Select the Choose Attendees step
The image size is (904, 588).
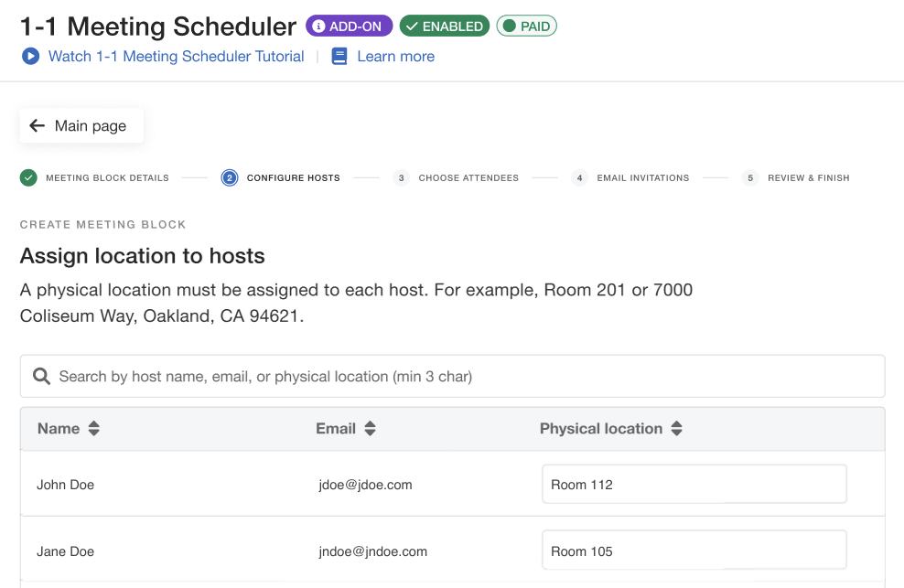[x=468, y=177]
